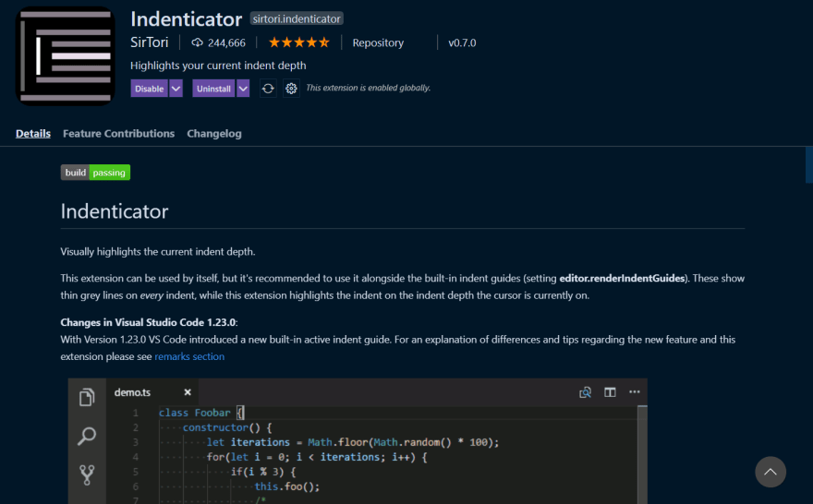
Task: Click the scroll-to-top round arrow button
Action: (x=771, y=472)
